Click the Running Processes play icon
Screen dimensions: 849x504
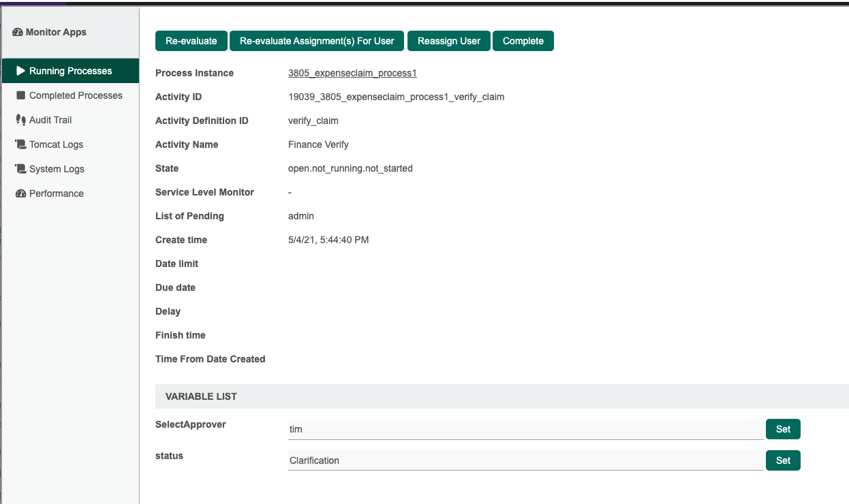(21, 71)
